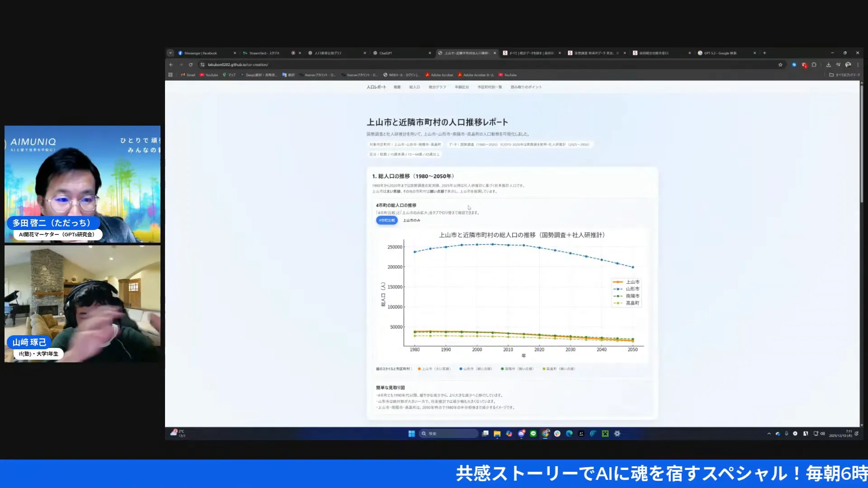Screen dimensions: 868x488
Task: Select 総人口 in the report navigation
Action: point(414,87)
